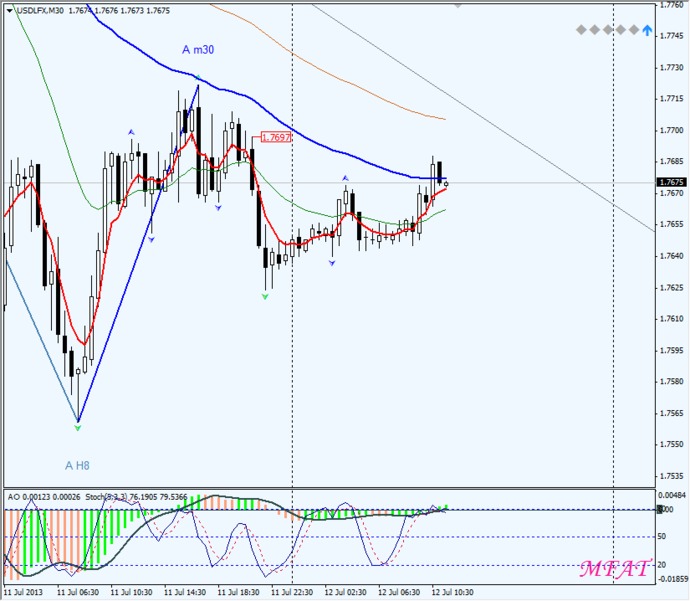Click the blue up arrow after gray diamonds

point(646,30)
